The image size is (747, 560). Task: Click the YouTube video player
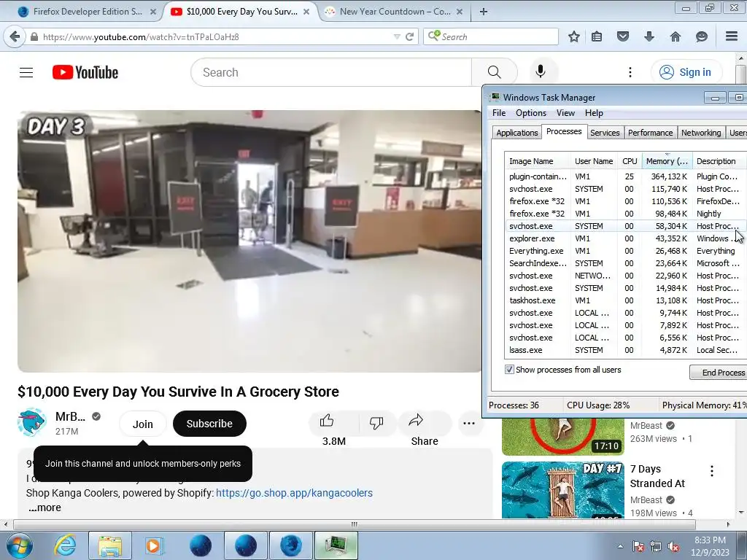pyautogui.click(x=249, y=241)
